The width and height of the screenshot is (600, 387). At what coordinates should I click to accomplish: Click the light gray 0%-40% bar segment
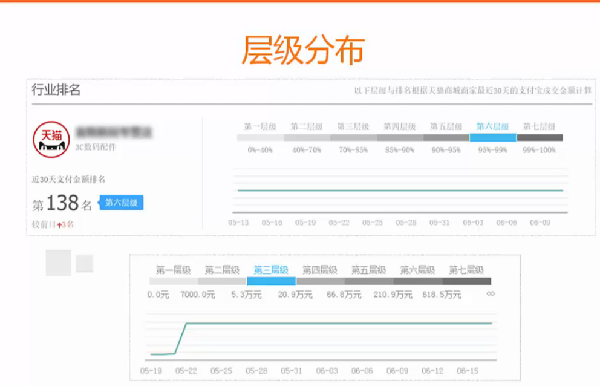[260, 138]
